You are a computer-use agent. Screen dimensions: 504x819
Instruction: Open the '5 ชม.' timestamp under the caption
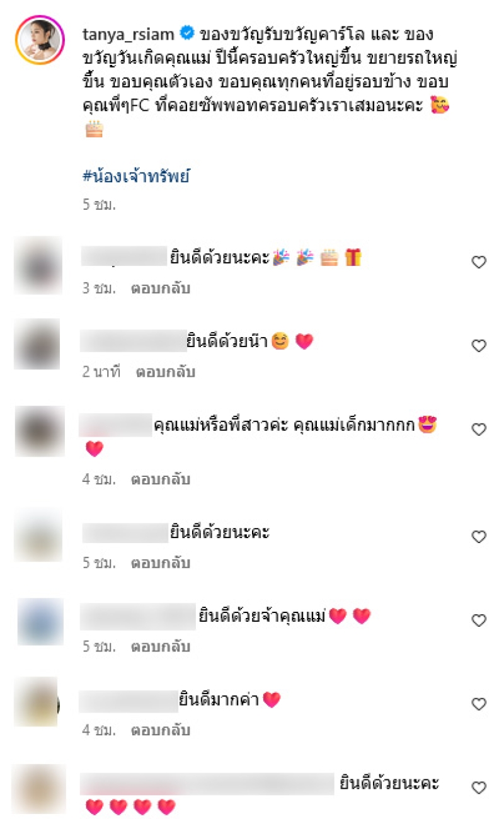coord(99,205)
